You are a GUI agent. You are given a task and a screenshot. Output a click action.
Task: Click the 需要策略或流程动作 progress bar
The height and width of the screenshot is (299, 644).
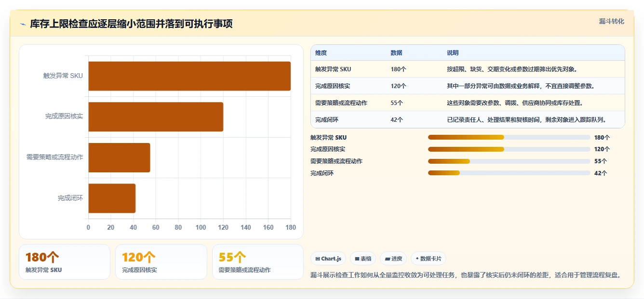click(509, 161)
